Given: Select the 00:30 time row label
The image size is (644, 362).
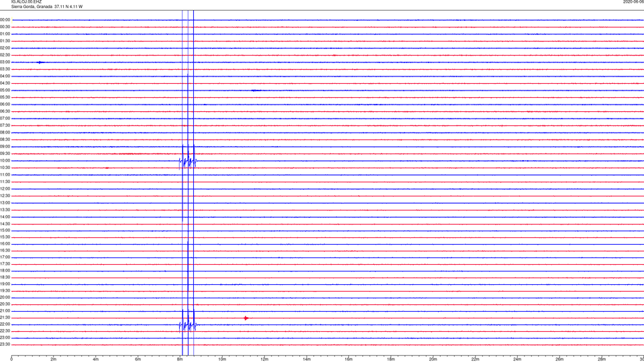Looking at the screenshot, I should pyautogui.click(x=5, y=27).
